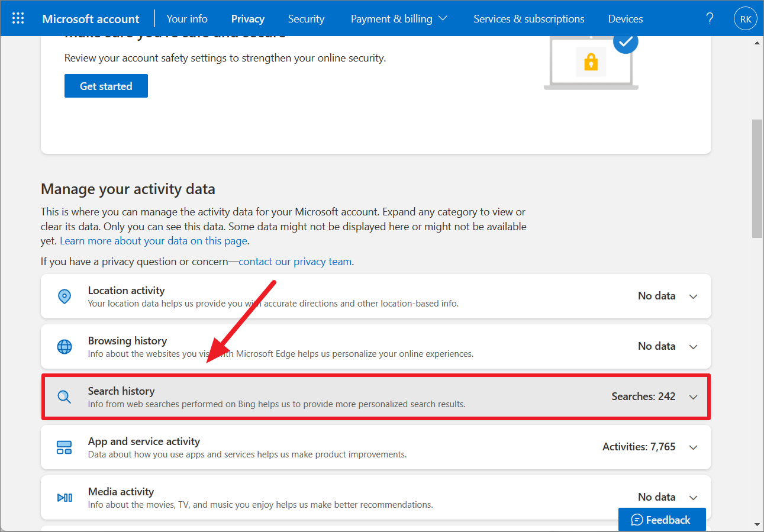Click the Review your account safety settings text
The image size is (764, 532).
(225, 58)
